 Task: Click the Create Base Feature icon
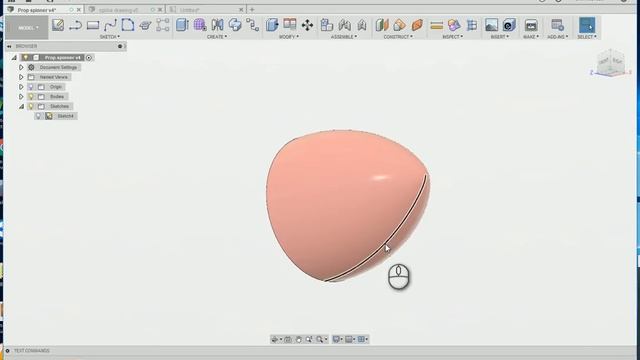235,25
